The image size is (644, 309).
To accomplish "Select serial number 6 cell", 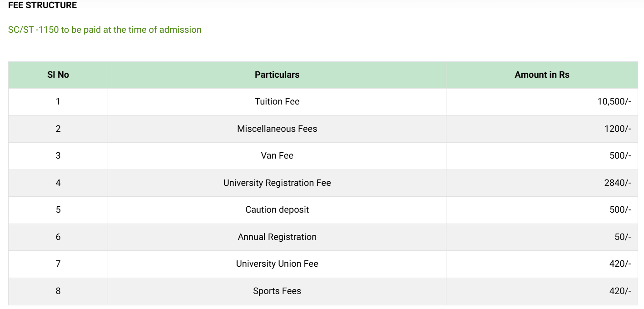I will (x=58, y=237).
